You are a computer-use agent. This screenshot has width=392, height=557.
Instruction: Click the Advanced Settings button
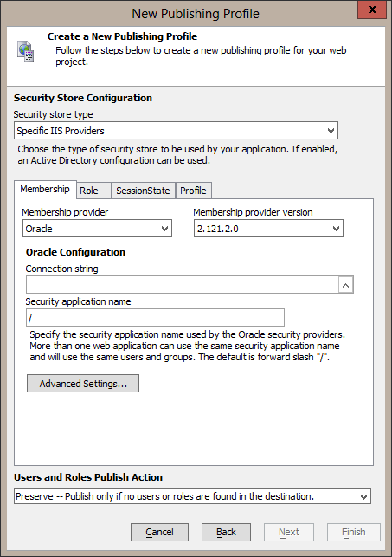(83, 384)
